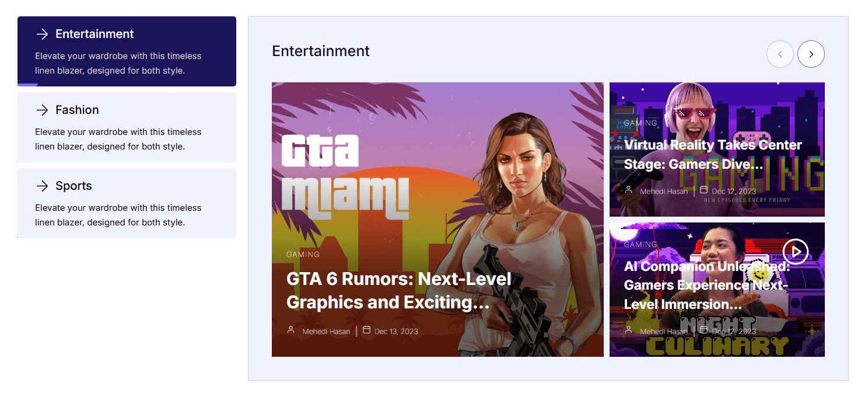Switch to the Sports tab
Viewport: 868px width, 400px height.
pyautogui.click(x=127, y=203)
